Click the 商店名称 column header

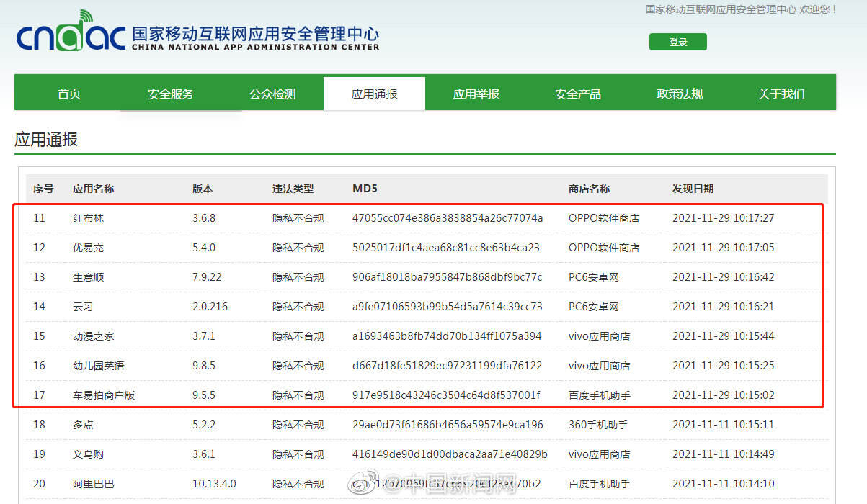click(x=589, y=189)
